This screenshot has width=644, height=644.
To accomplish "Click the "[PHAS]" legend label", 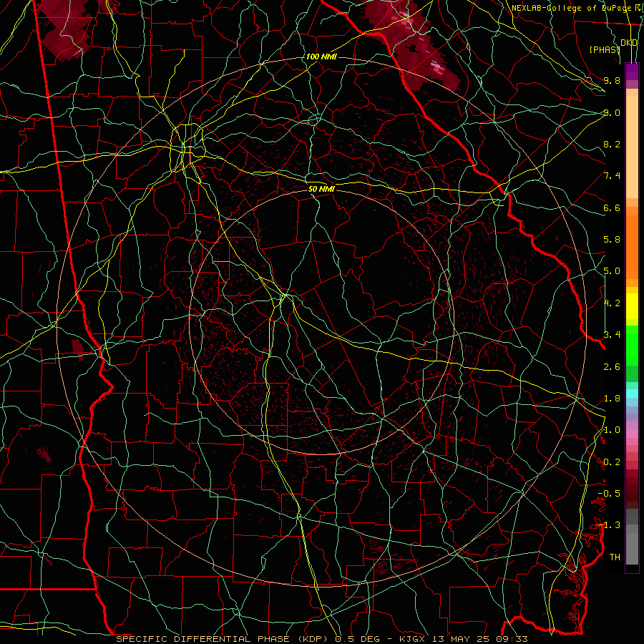I will 605,49.
